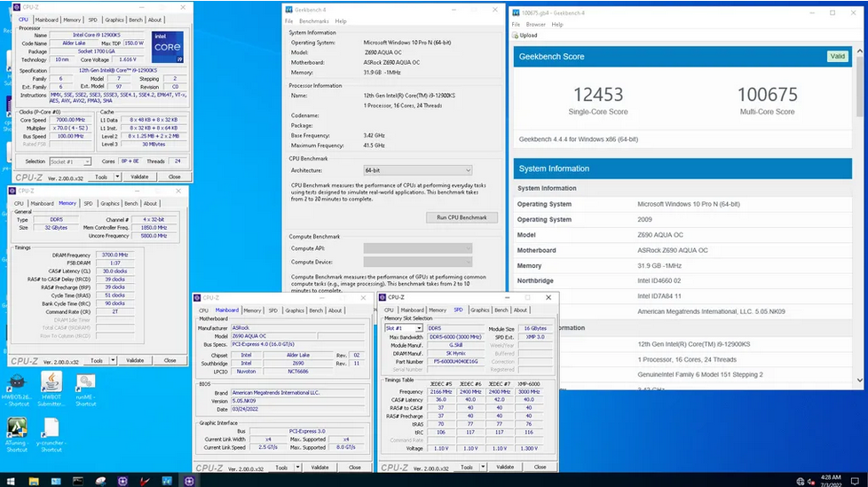The height and width of the screenshot is (487, 868).
Task: Click the single-core score 12453
Action: (x=598, y=95)
